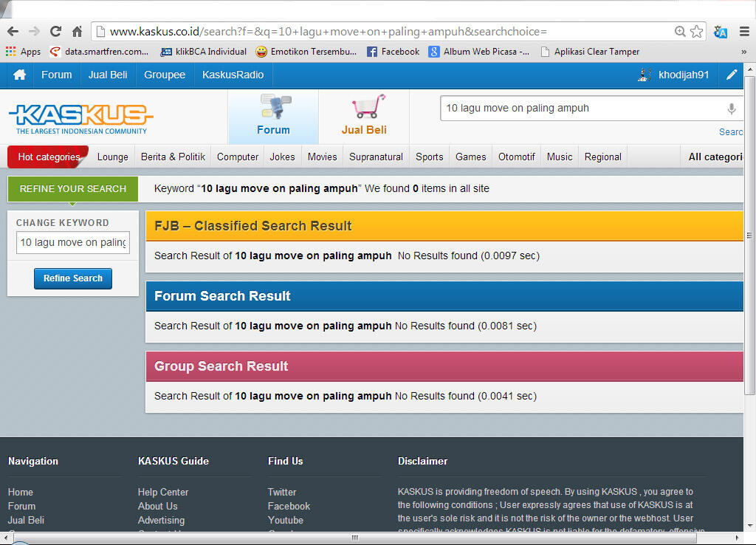Open Home link in footer Navigation
This screenshot has width=756, height=545.
pos(20,492)
